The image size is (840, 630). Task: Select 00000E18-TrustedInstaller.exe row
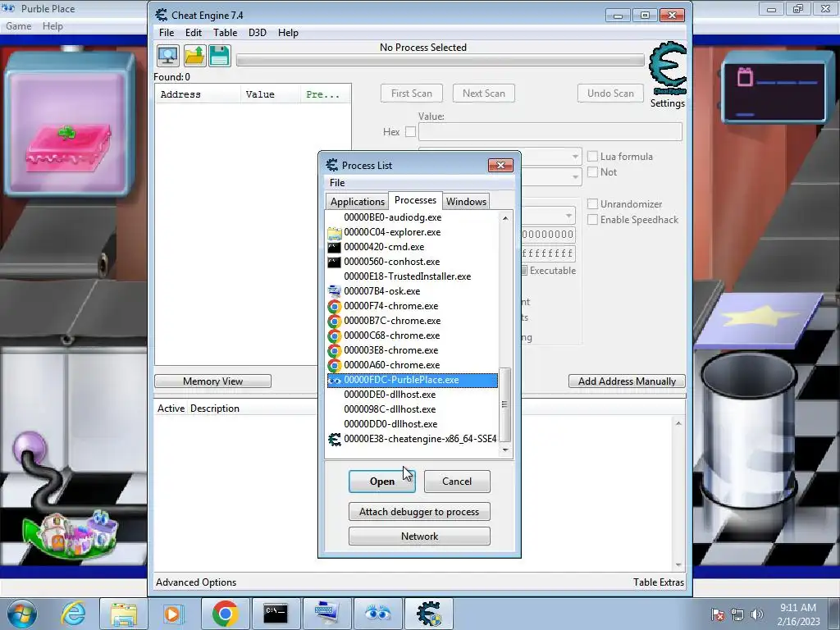tap(412, 276)
